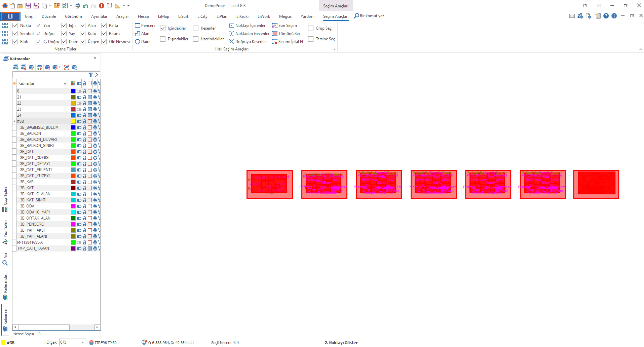This screenshot has width=644, height=347.
Task: Click the Li application button
Action: coord(10,16)
